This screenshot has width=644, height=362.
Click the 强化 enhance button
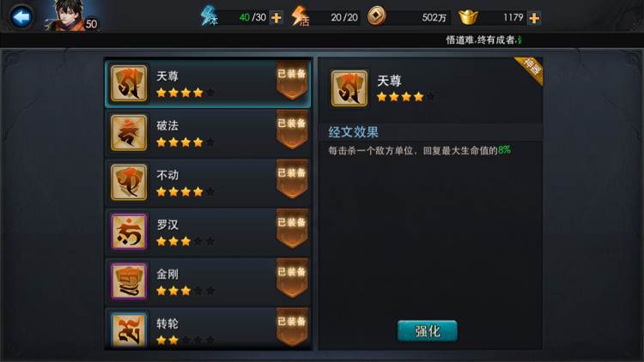pyautogui.click(x=427, y=331)
